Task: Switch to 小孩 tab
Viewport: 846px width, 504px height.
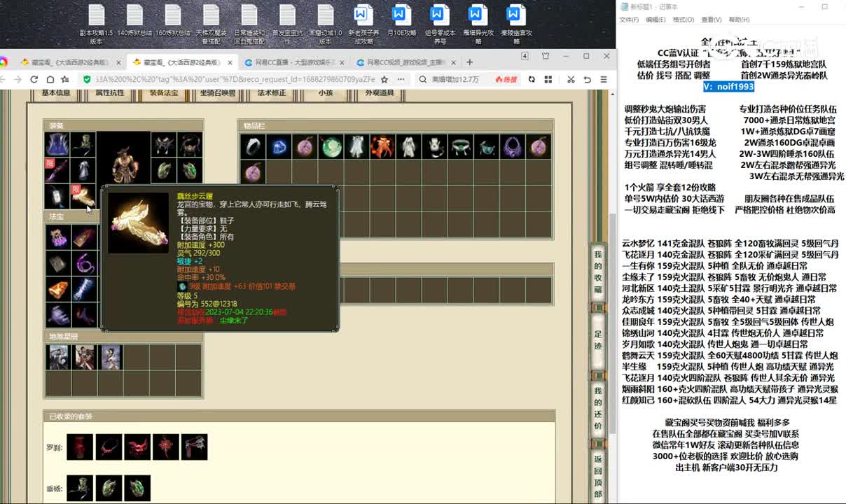Action: (326, 93)
